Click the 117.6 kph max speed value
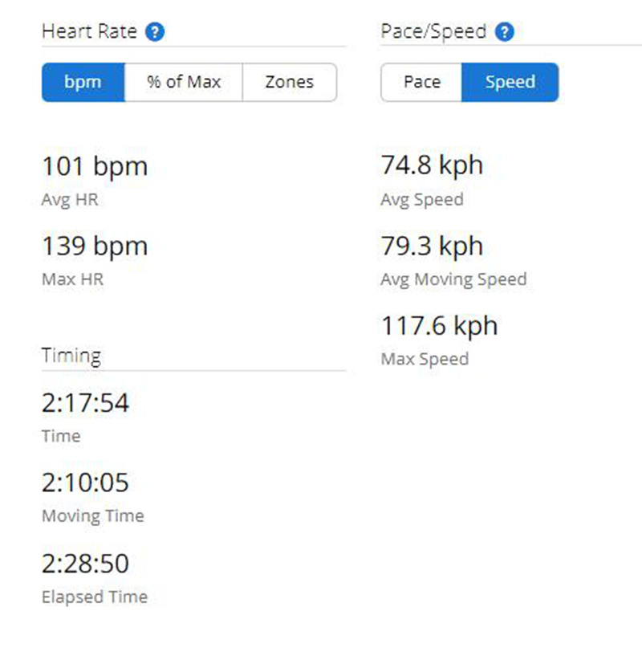 (440, 327)
